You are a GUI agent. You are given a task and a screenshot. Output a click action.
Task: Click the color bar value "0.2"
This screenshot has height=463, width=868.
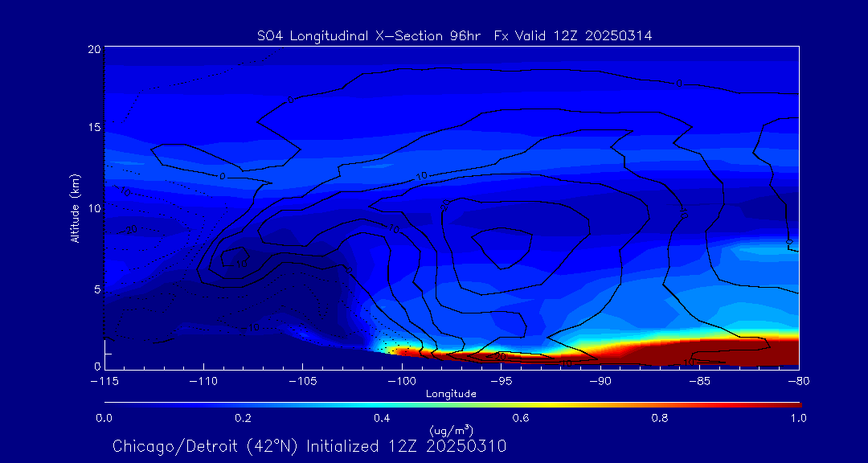(244, 418)
